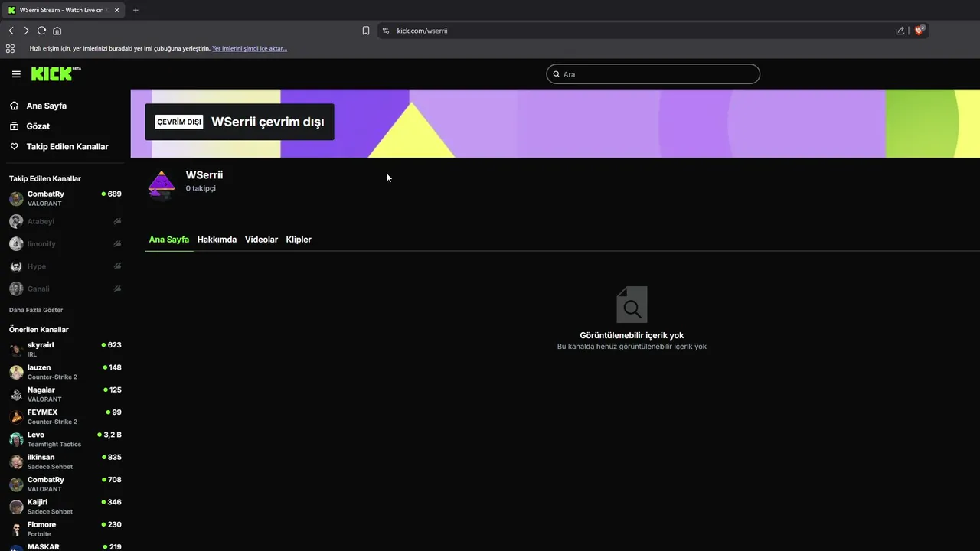Screen dimensions: 980x551
Task: Open Levo Teamfight Tactics channel
Action: [65, 439]
